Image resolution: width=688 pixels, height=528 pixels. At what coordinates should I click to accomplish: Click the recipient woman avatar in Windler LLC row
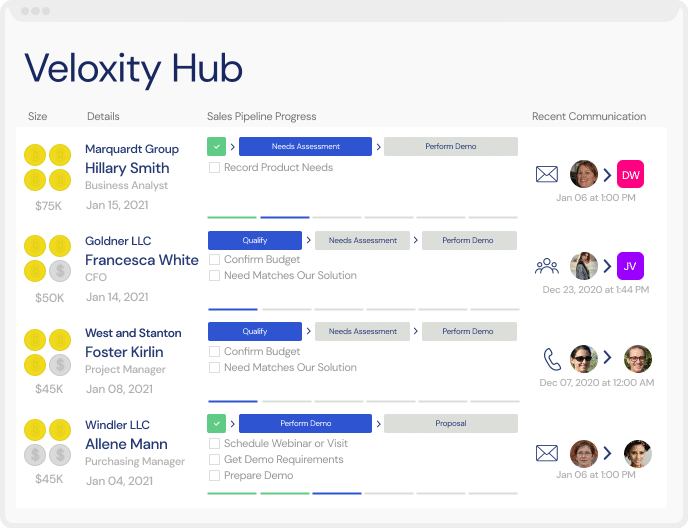[638, 453]
